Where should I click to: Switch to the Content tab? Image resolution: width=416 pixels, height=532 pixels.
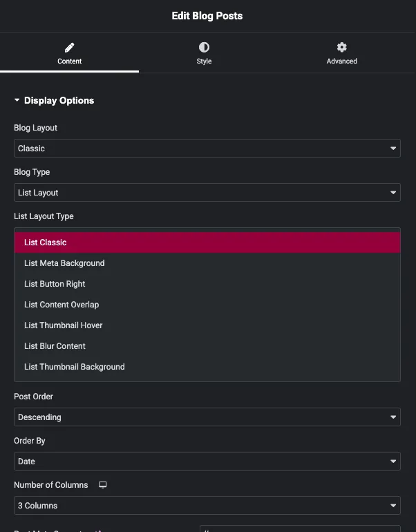click(69, 53)
